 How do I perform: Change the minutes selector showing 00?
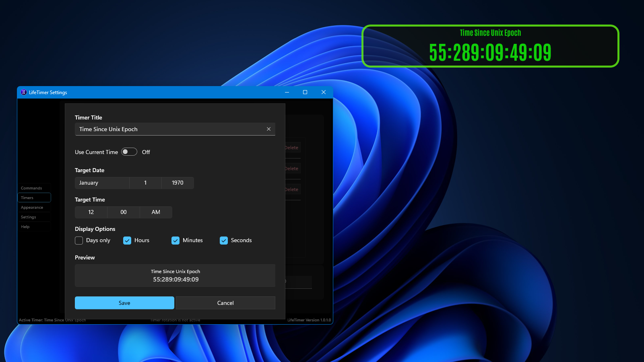[123, 212]
